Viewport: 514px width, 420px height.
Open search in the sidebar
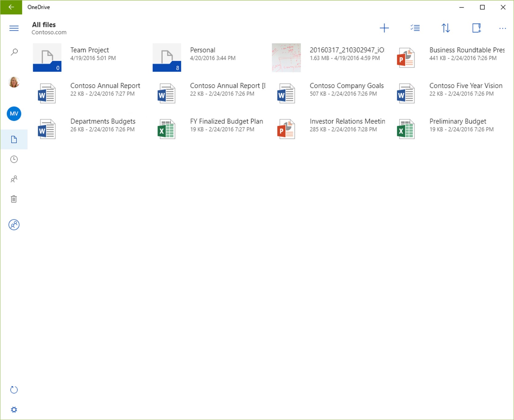pyautogui.click(x=14, y=52)
